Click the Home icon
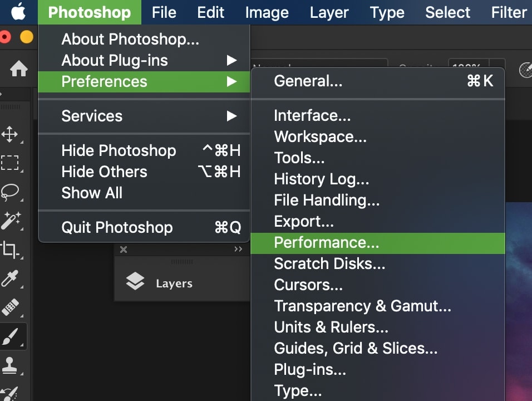The height and width of the screenshot is (401, 532). pyautogui.click(x=19, y=69)
